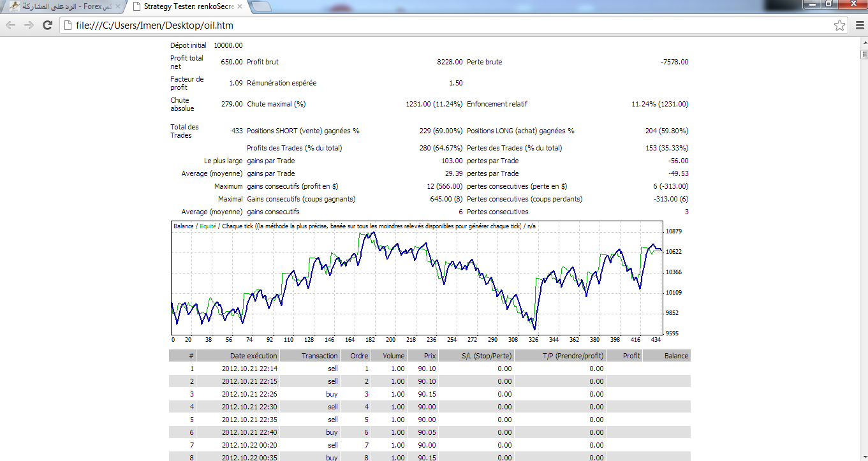The height and width of the screenshot is (461, 868).
Task: Click the total trades value 433
Action: click(237, 131)
